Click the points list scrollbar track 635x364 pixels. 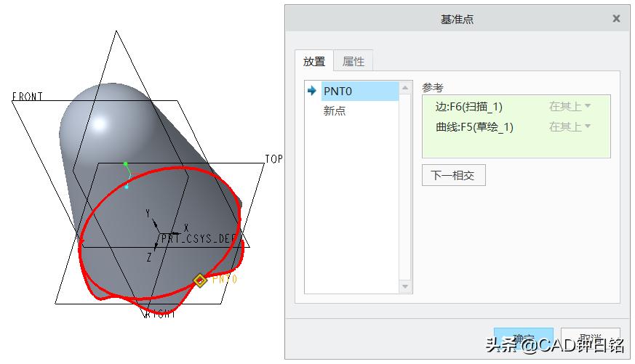[x=405, y=187]
